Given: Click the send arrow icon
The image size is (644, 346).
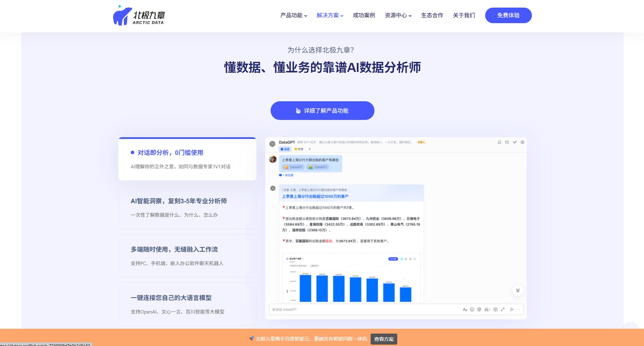Looking at the screenshot, I should point(512,309).
